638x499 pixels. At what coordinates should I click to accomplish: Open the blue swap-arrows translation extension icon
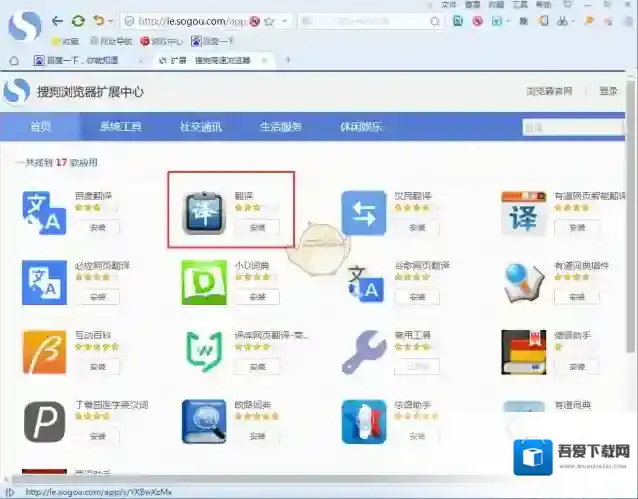364,213
